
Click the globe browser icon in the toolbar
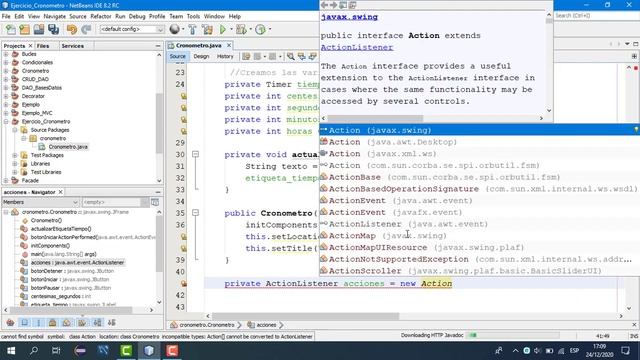point(174,29)
